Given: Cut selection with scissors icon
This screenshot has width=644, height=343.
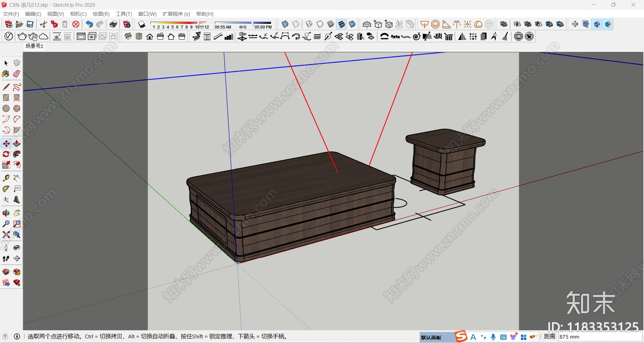Looking at the screenshot, I should [43, 24].
